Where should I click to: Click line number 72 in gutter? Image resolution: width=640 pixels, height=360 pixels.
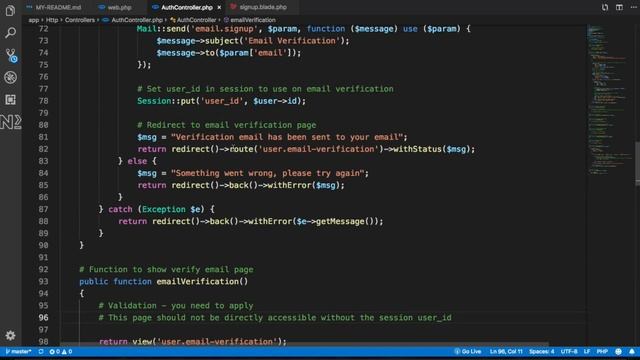(43, 29)
